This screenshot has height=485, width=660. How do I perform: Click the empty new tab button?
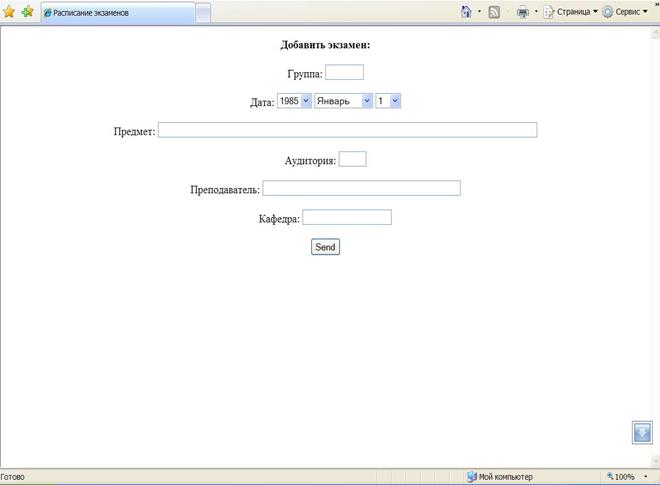click(x=202, y=13)
